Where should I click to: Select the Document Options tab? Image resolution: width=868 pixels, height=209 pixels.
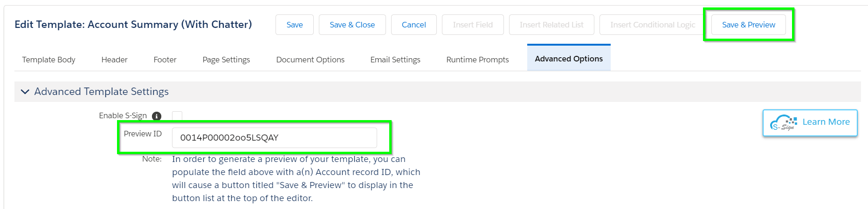click(x=310, y=60)
